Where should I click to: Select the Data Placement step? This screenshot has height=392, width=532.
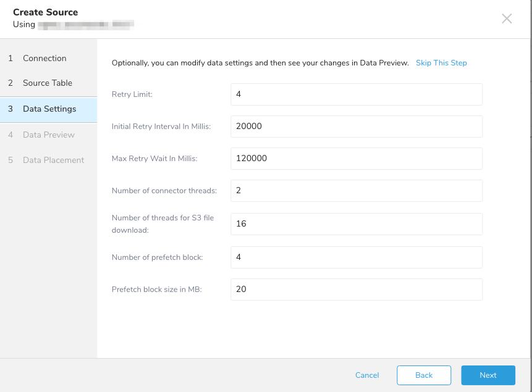coord(53,160)
